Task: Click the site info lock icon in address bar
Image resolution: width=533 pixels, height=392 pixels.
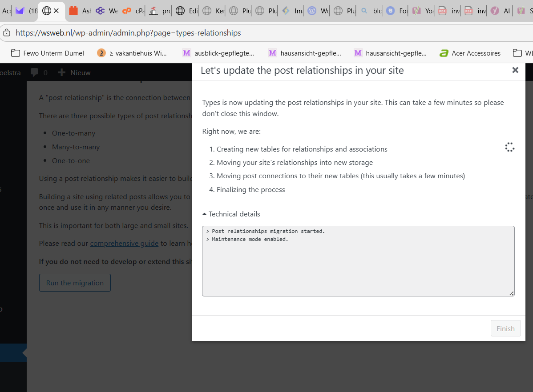Action: pos(6,33)
